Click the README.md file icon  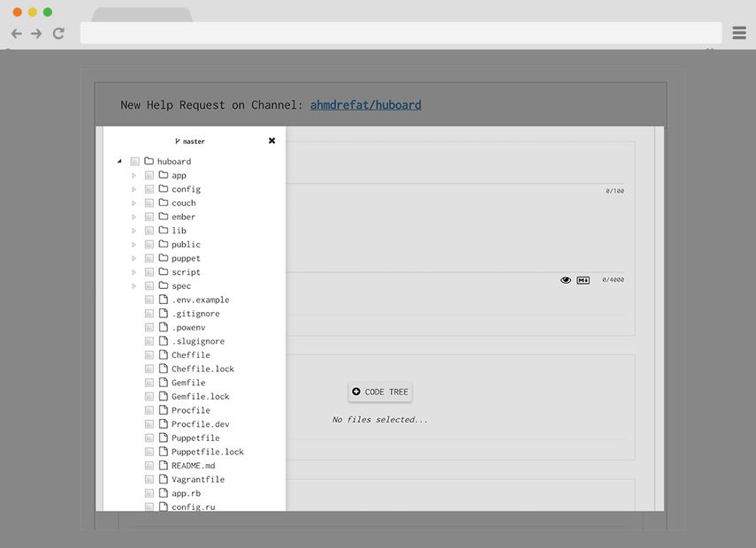tap(164, 465)
